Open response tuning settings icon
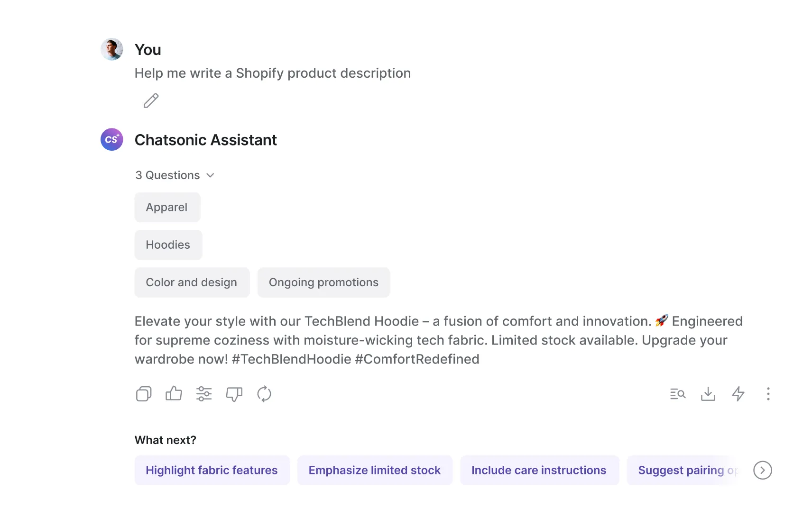The image size is (812, 508). (x=204, y=394)
